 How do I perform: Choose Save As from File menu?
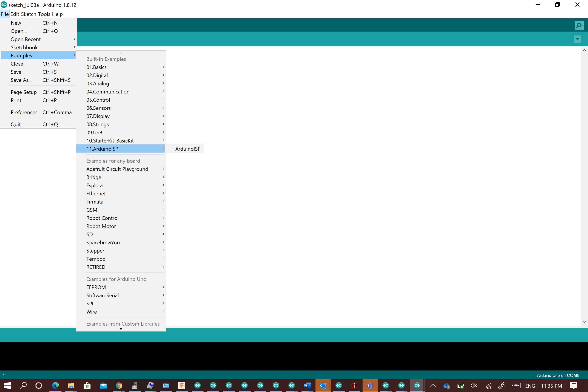(x=21, y=80)
